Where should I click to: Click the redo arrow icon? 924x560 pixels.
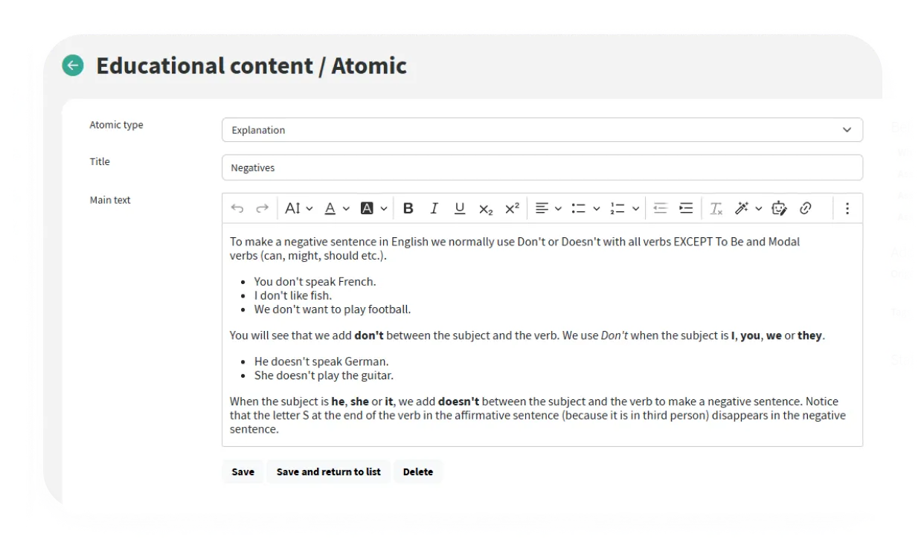[x=262, y=208]
